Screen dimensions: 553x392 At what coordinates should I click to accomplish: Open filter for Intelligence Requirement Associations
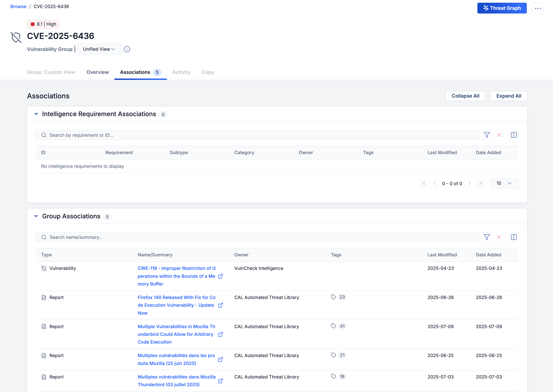487,135
